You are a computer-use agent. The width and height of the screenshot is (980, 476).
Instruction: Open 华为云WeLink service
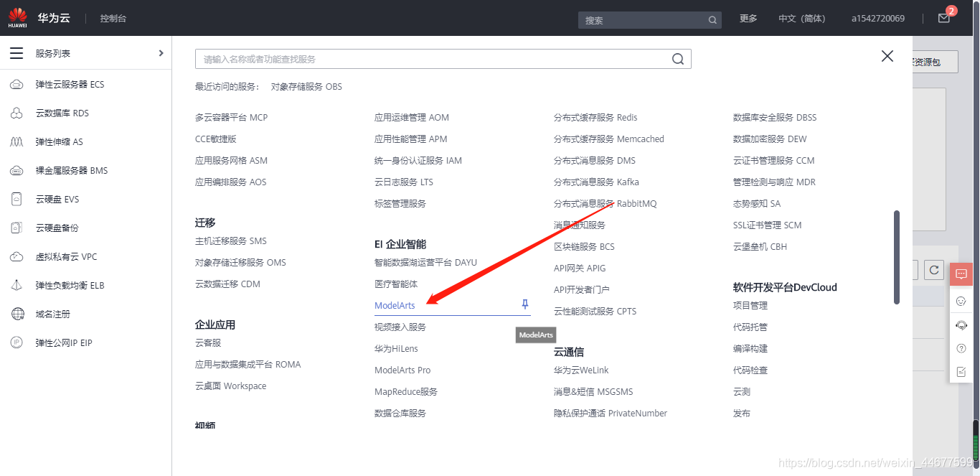pos(581,370)
